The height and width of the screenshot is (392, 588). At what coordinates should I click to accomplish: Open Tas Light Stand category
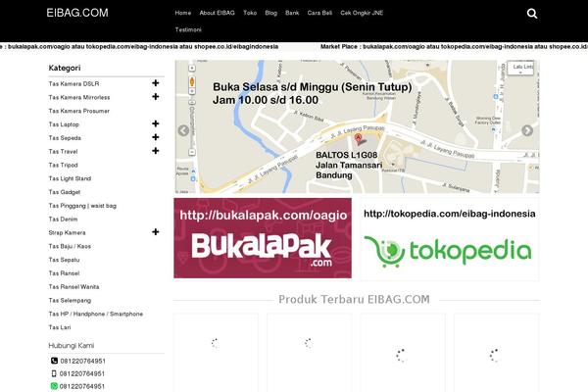click(70, 178)
